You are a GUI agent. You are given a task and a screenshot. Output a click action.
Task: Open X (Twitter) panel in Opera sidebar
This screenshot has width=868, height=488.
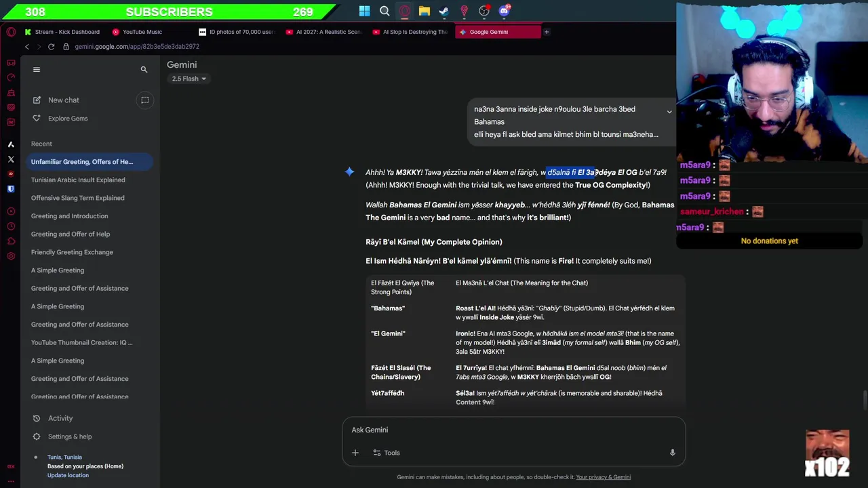click(11, 159)
